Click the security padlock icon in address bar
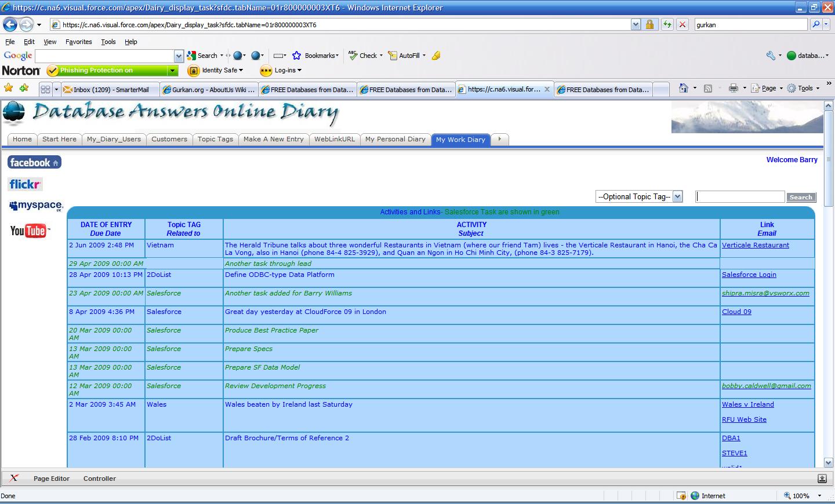This screenshot has width=835, height=504. [649, 24]
